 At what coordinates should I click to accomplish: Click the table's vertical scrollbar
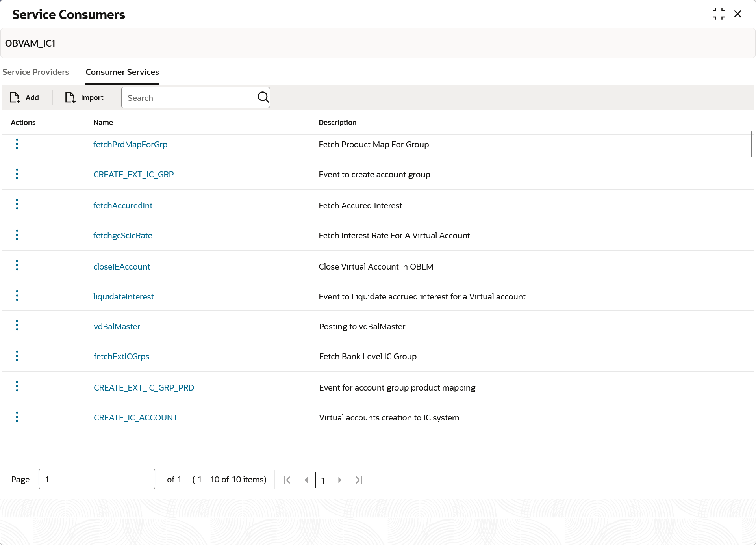[751, 144]
